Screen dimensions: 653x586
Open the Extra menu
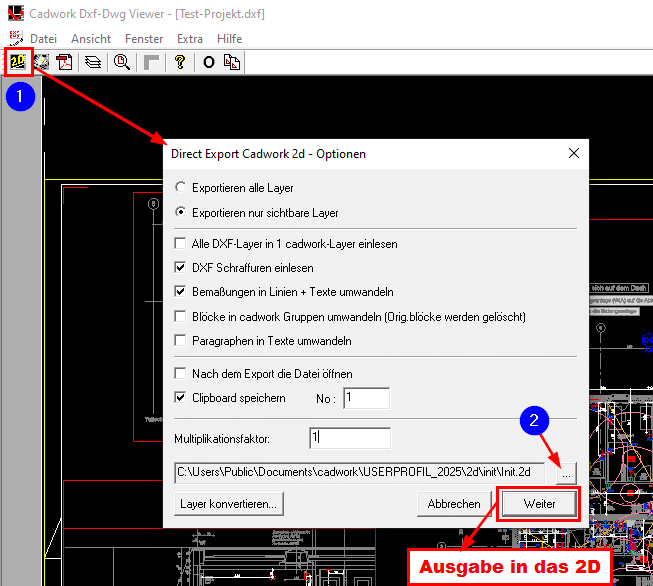[190, 39]
